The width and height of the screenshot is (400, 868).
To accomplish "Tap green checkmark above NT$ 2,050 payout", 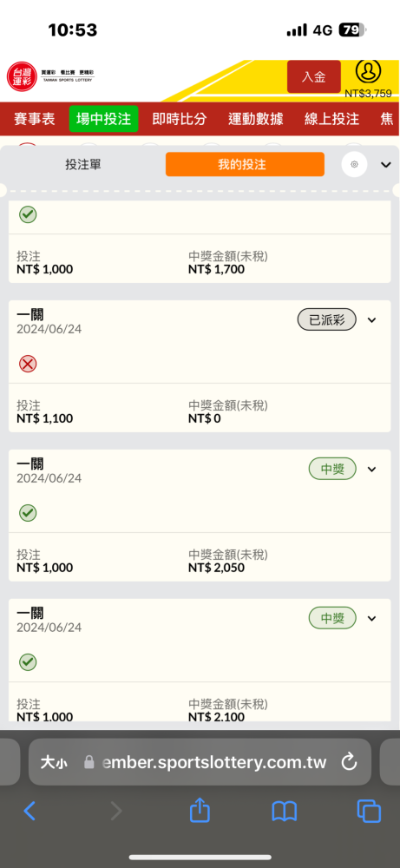I will point(28,513).
